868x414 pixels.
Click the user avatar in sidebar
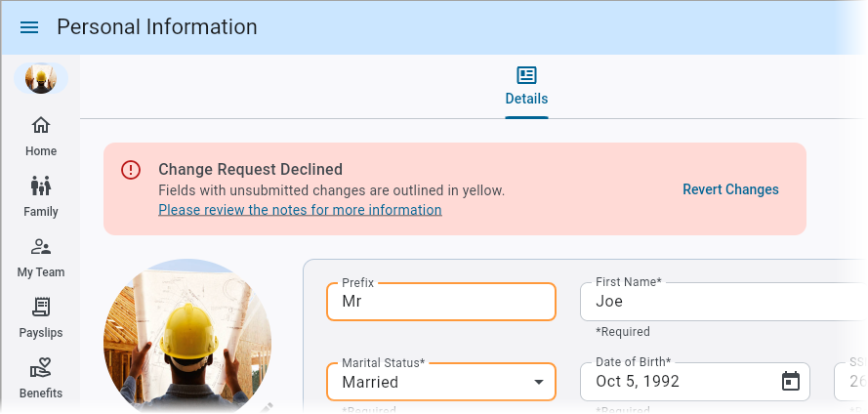pos(41,79)
